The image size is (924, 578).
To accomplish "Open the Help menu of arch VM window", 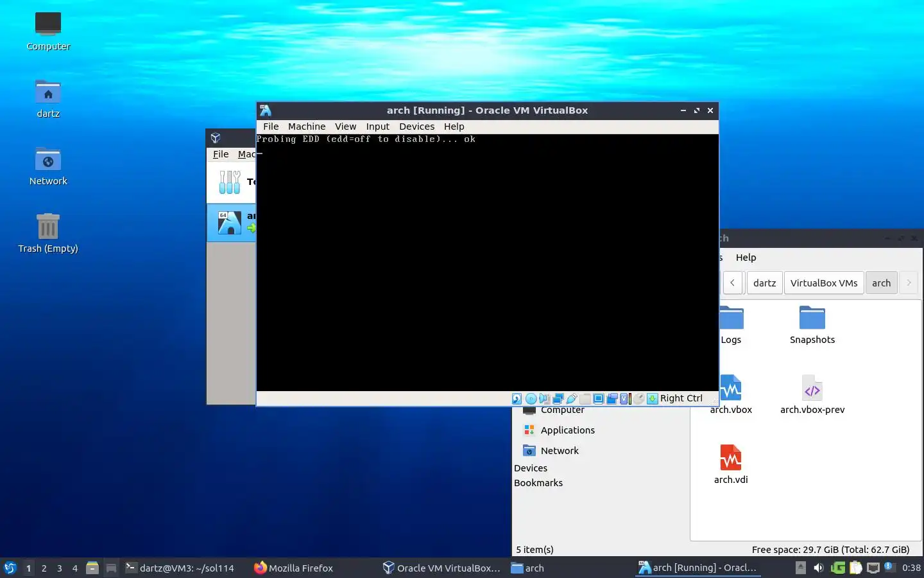I will (454, 127).
